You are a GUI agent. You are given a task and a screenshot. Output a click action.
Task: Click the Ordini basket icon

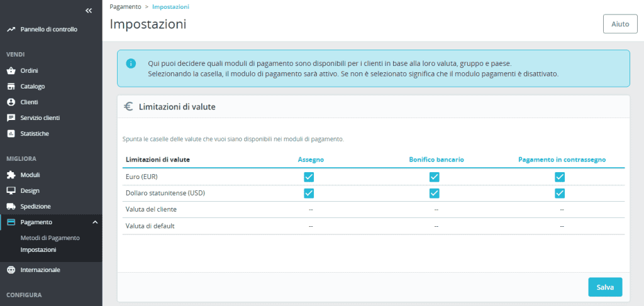[11, 71]
